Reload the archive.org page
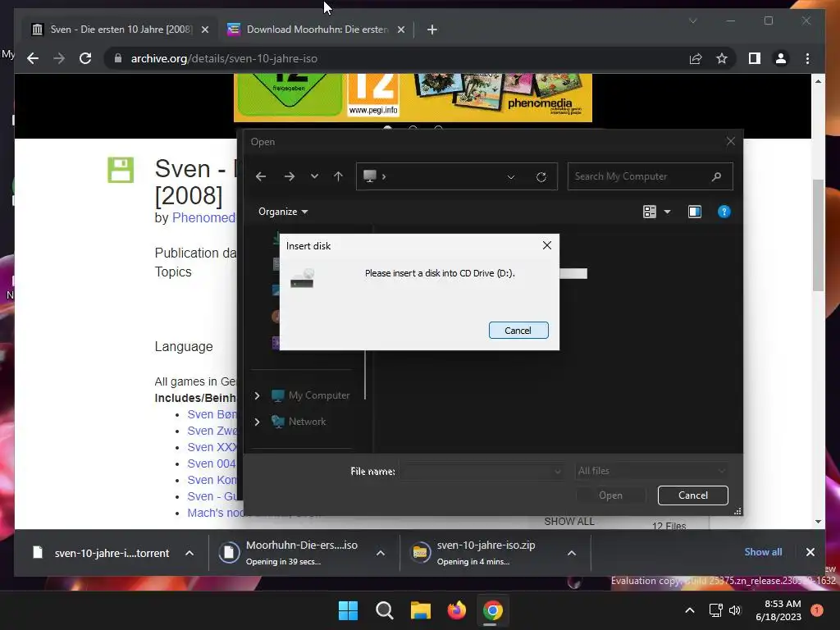 (x=85, y=58)
